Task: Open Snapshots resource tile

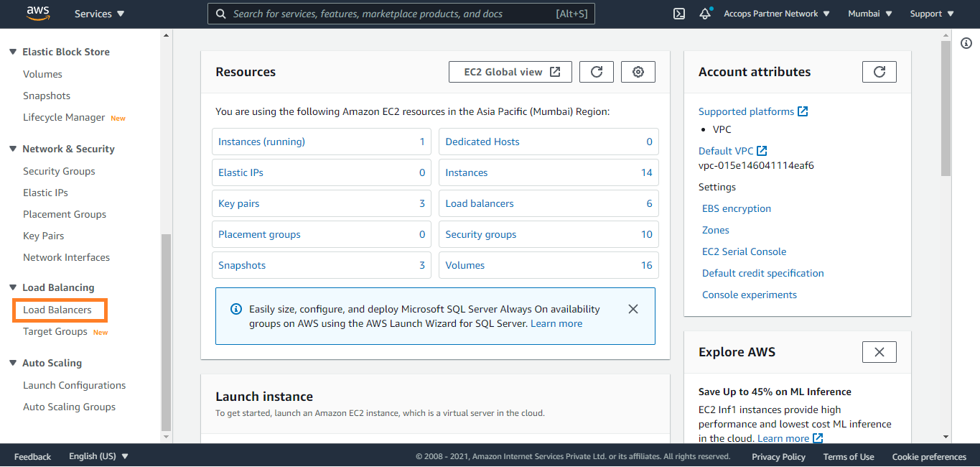Action: 322,265
